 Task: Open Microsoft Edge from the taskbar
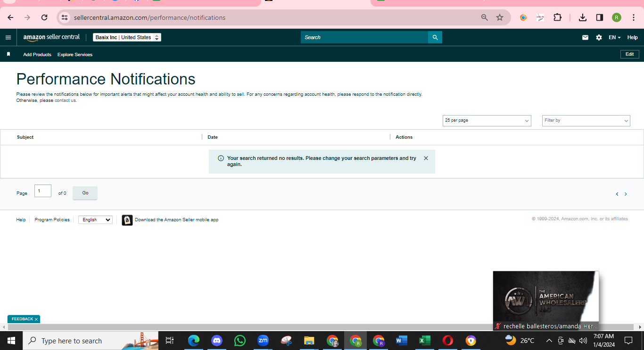coord(194,341)
